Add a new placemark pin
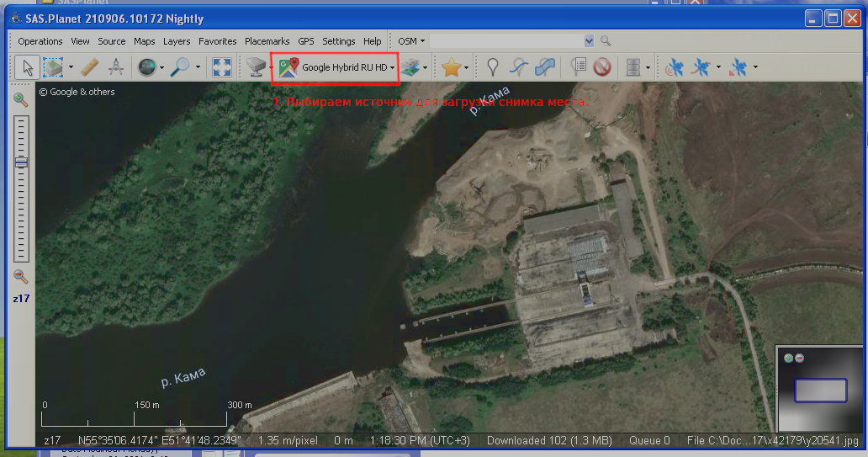Screen dimensions: 868x457 494,67
